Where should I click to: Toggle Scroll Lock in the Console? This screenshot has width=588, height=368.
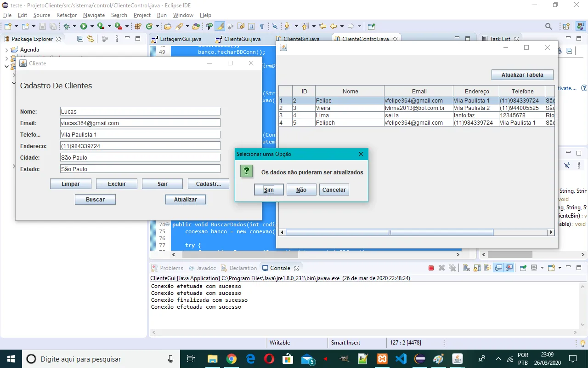click(478, 268)
